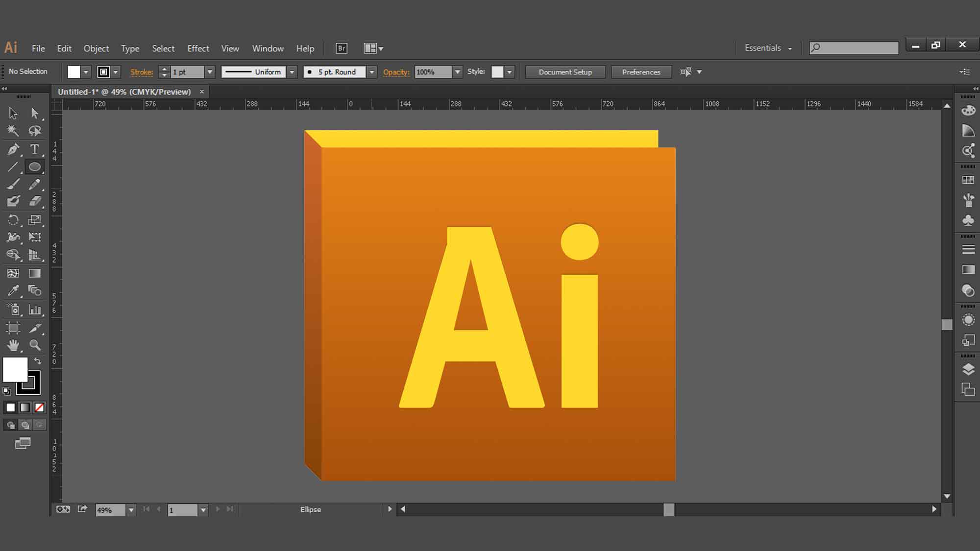Select the Mesh tool
Screen dimensions: 980x551
13,273
